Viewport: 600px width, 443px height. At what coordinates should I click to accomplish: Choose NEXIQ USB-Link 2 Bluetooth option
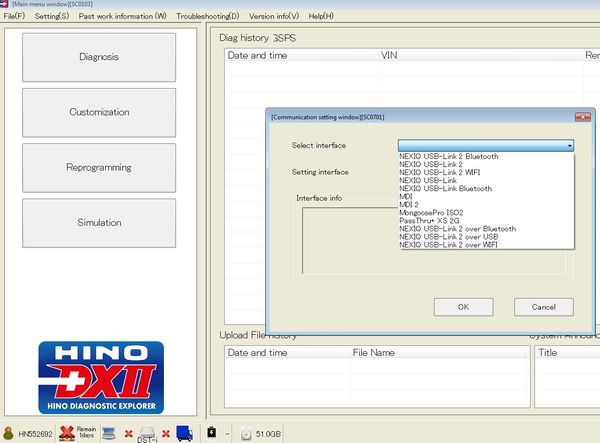tap(448, 156)
